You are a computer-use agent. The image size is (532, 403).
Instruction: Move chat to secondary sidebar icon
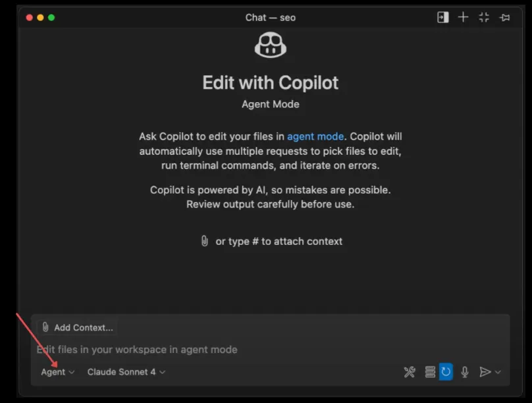coord(442,17)
